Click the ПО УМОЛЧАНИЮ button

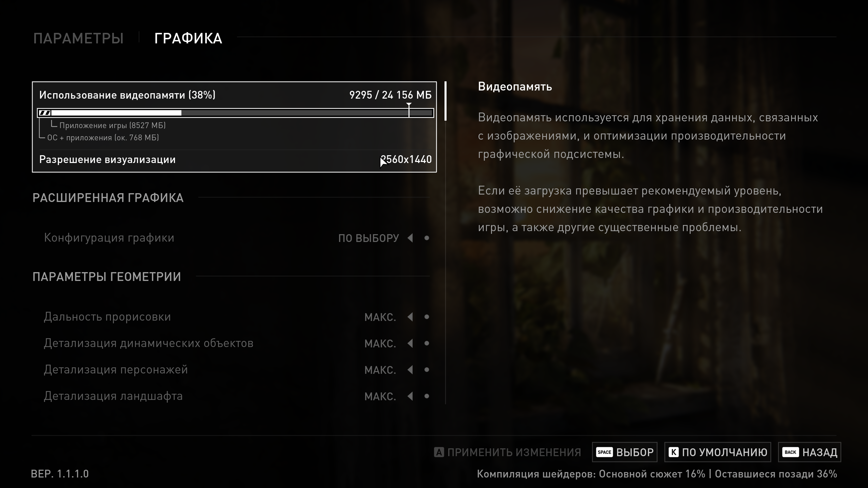(718, 452)
